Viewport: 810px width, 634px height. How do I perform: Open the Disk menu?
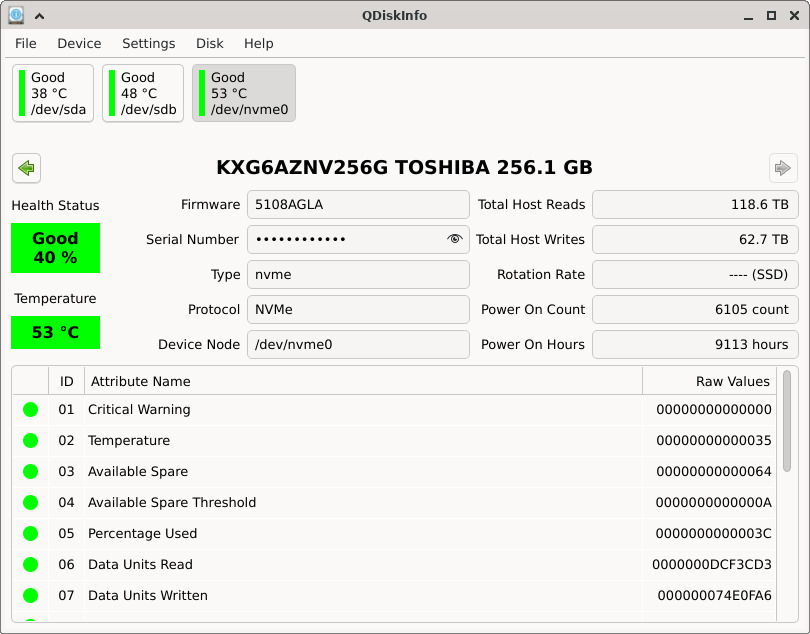(210, 43)
